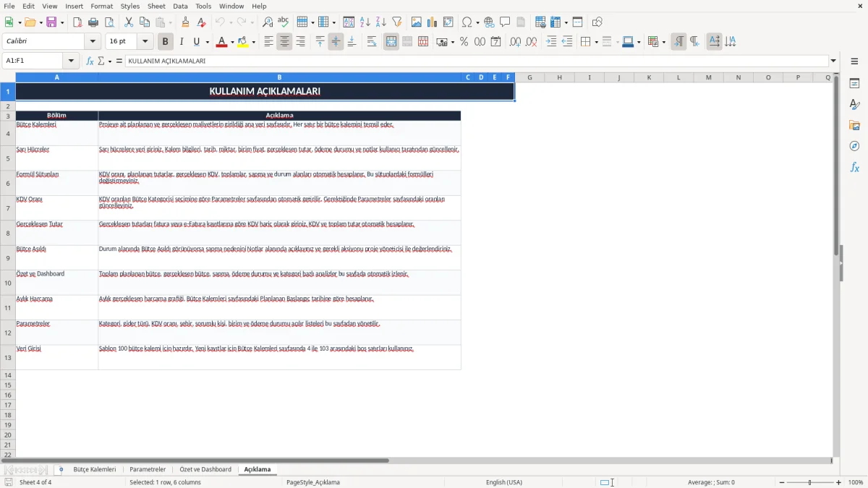Click zoom out minus button
The image size is (868, 488).
click(x=781, y=482)
